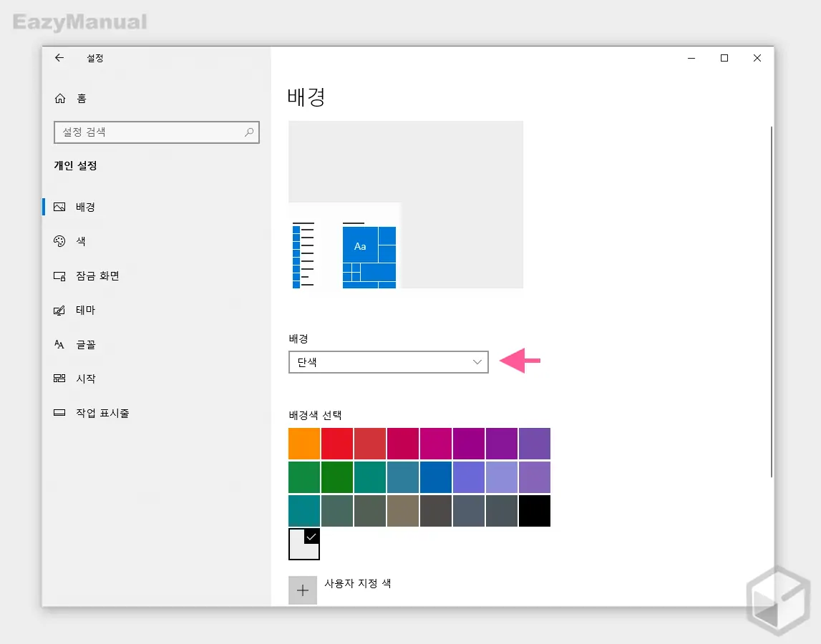Screen dimensions: 821x644
Task: Open the 색 palette icon
Action: click(60, 242)
